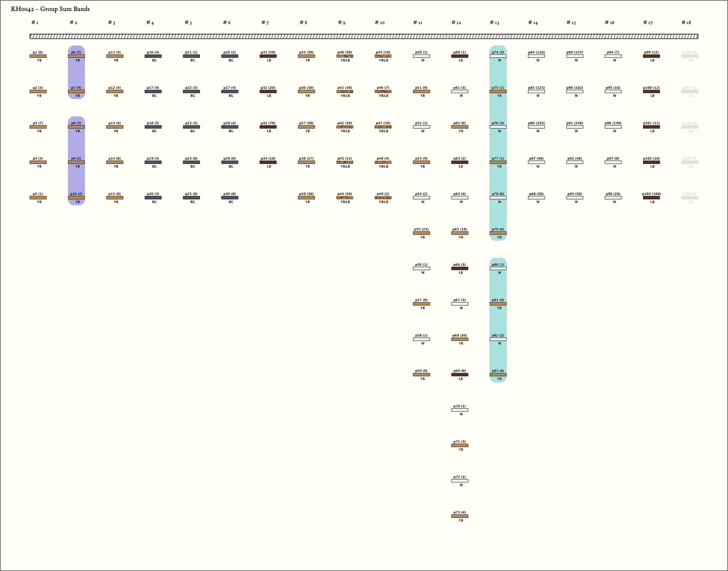Click the hatched bar at top

tap(364, 36)
